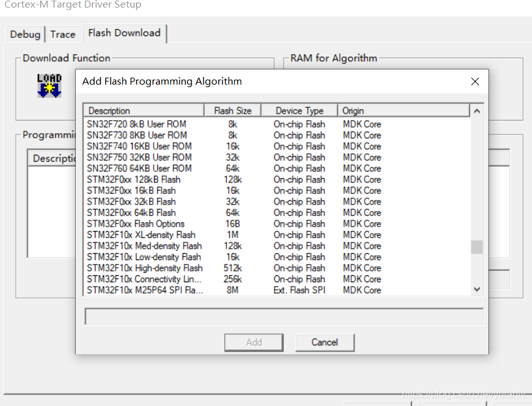Select the STM32F10x M25P64 SPI Flash entry
This screenshot has width=532, height=406.
pyautogui.click(x=144, y=290)
